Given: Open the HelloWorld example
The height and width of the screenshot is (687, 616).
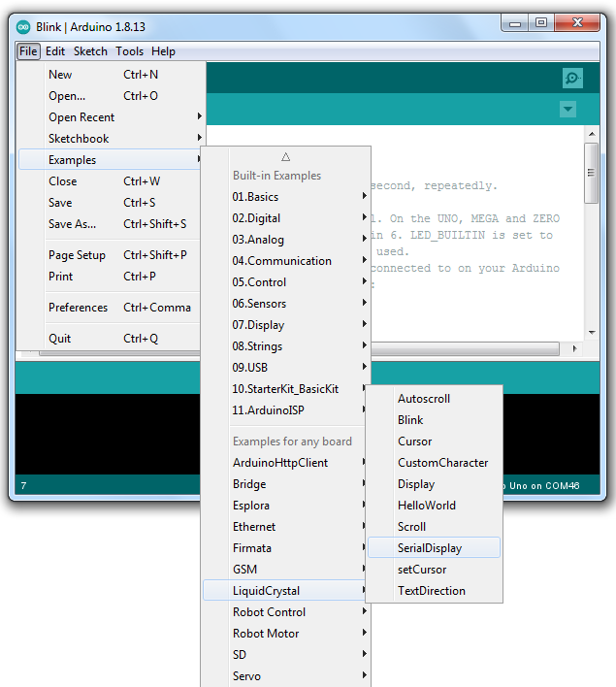Looking at the screenshot, I should point(434,506).
